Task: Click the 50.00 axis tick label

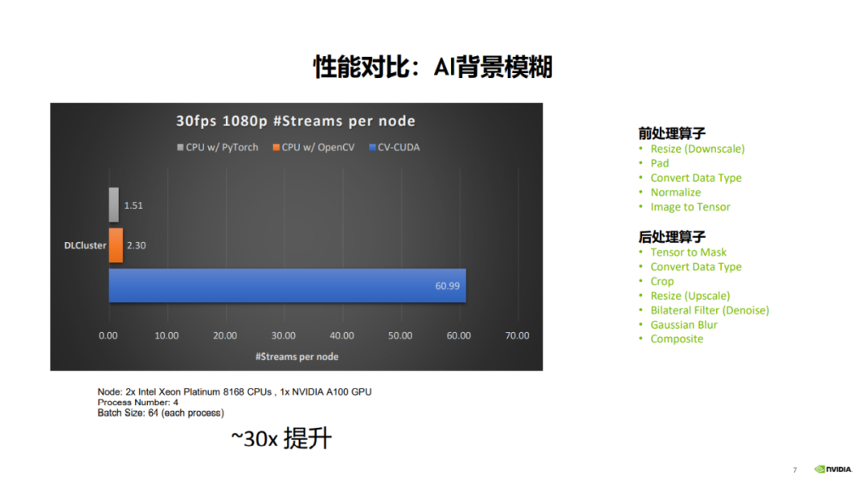Action: 400,335
